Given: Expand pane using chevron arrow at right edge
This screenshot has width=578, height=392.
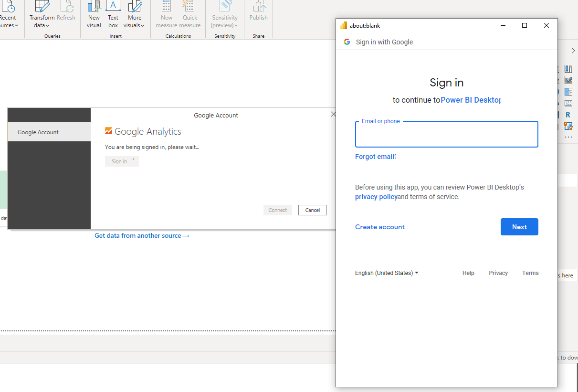Looking at the screenshot, I should [x=573, y=51].
